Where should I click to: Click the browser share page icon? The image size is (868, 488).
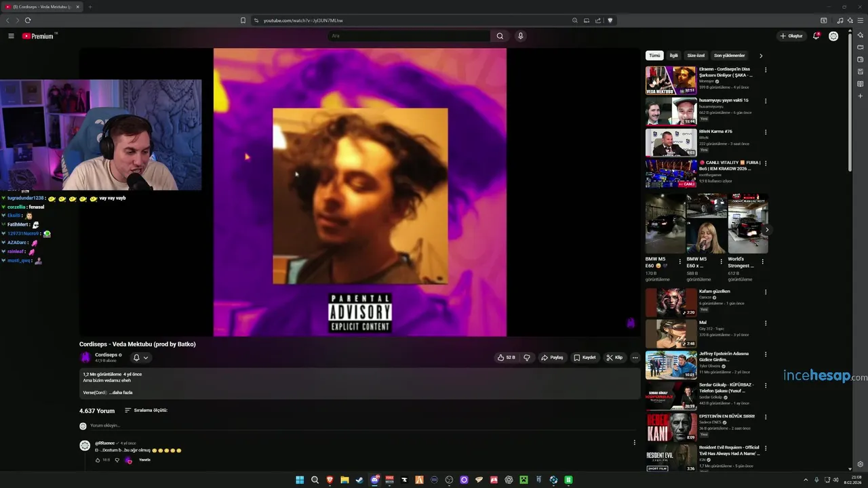(598, 20)
